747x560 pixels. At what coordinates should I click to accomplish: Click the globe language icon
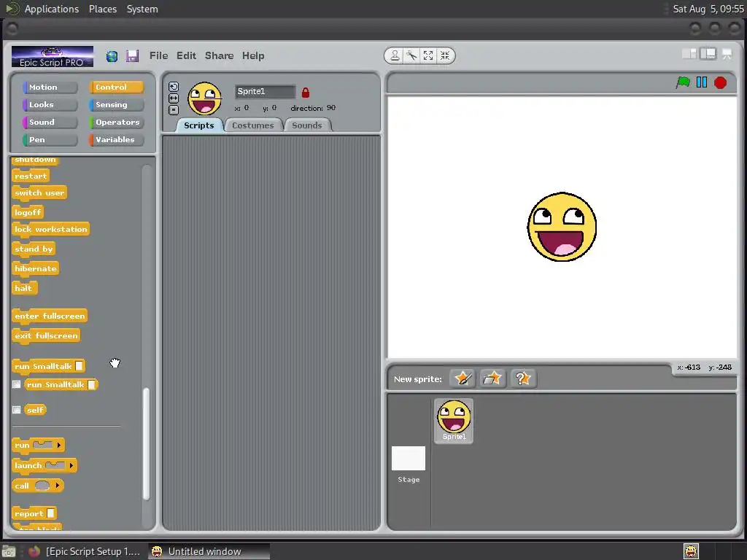tap(112, 56)
